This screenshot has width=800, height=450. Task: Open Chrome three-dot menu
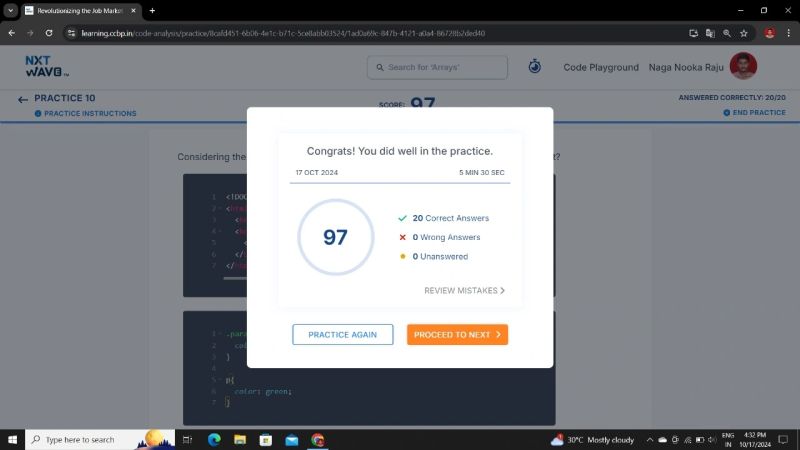click(788, 33)
